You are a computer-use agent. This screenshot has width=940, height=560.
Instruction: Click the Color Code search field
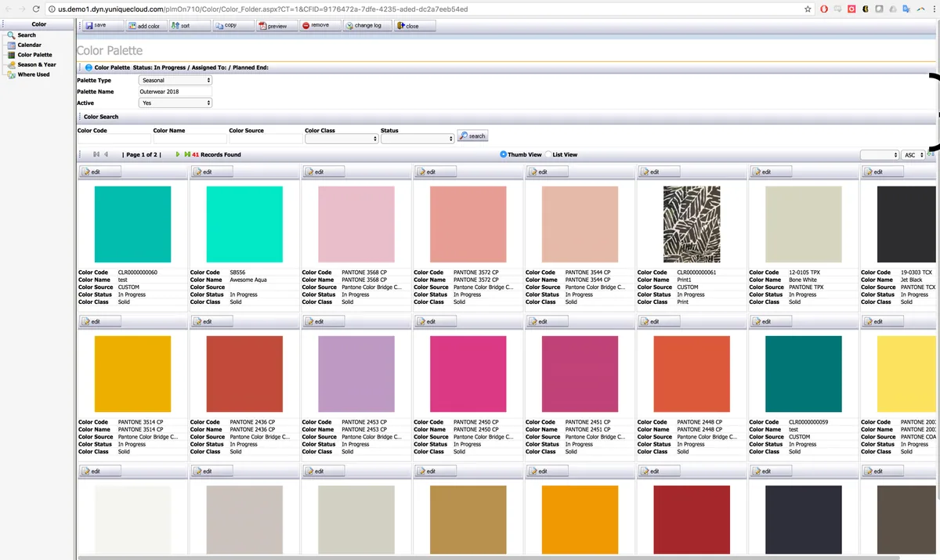(114, 139)
